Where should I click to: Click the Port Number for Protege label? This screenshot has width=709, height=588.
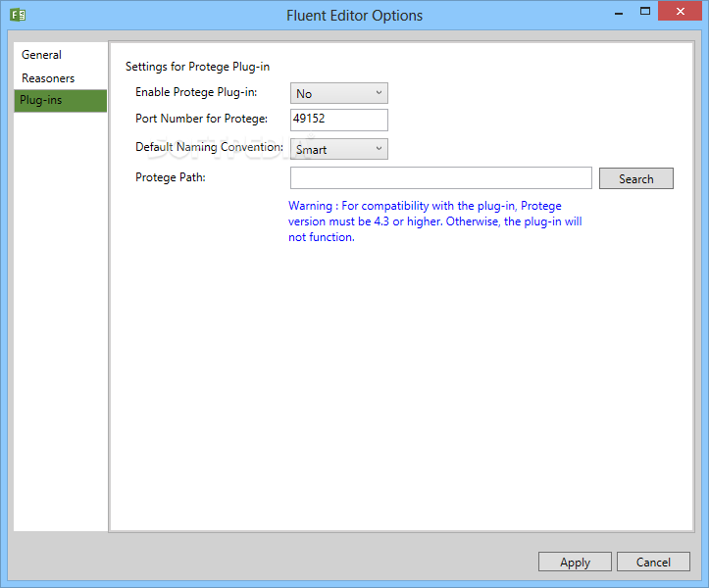[x=201, y=119]
